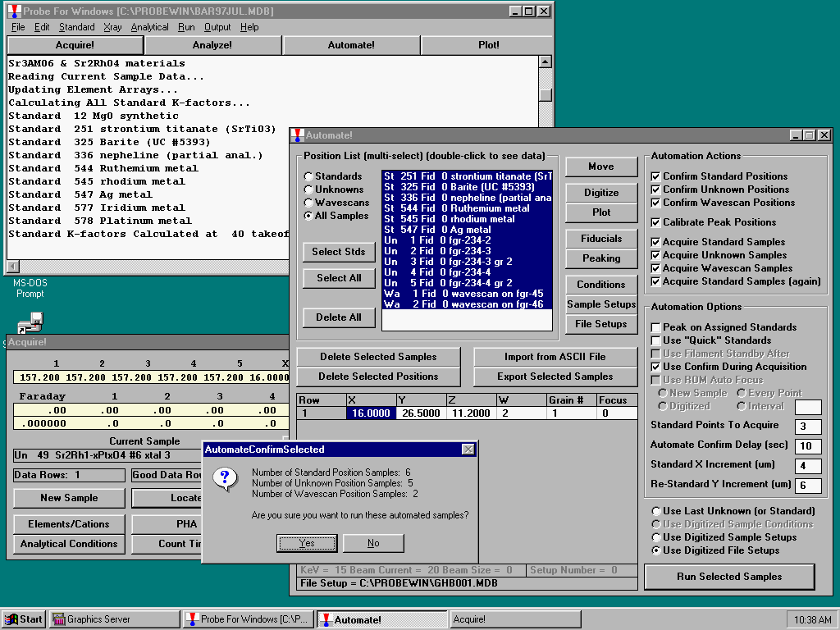Select Ruthenium metal in position list
The height and width of the screenshot is (630, 840).
(467, 208)
